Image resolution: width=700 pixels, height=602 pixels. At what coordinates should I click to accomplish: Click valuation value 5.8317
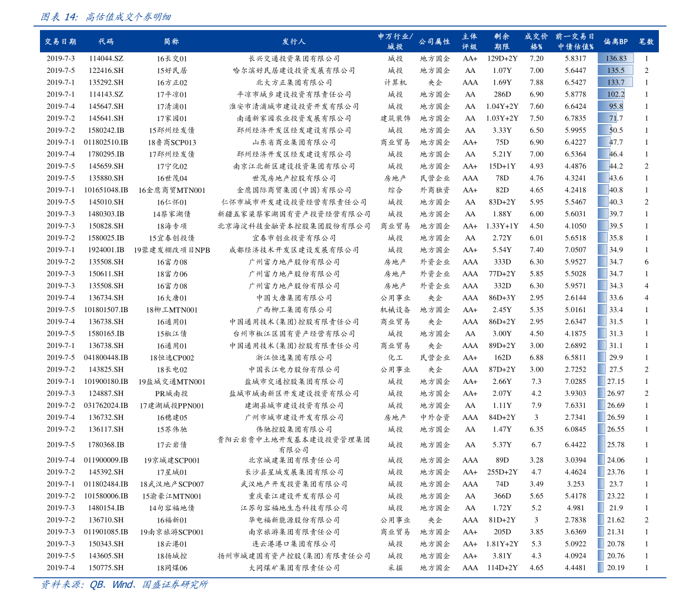[575, 59]
